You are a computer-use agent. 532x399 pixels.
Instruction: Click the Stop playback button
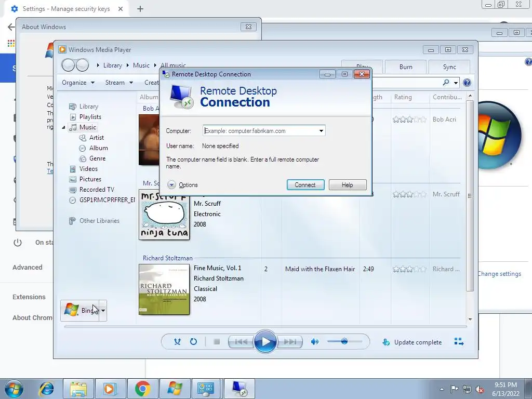pos(217,342)
